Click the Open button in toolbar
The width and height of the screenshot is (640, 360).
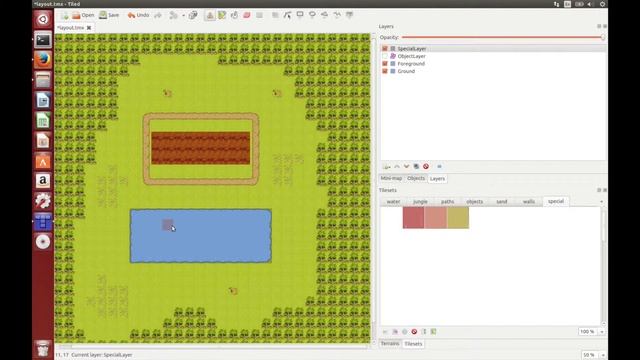click(83, 15)
